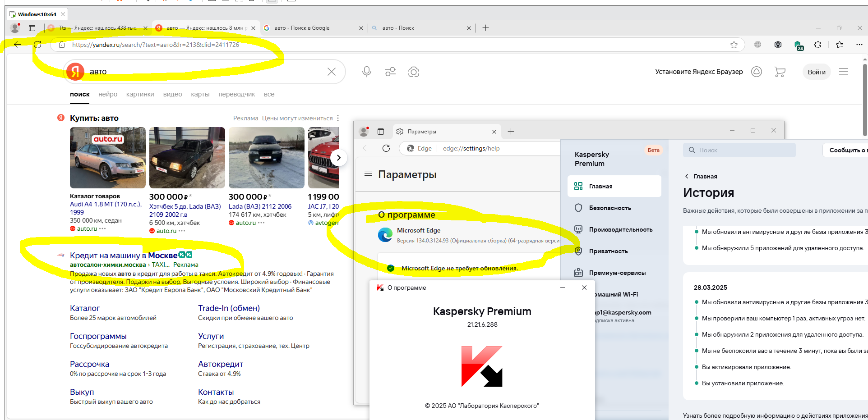Open the Alice assistant icon

[x=757, y=72]
